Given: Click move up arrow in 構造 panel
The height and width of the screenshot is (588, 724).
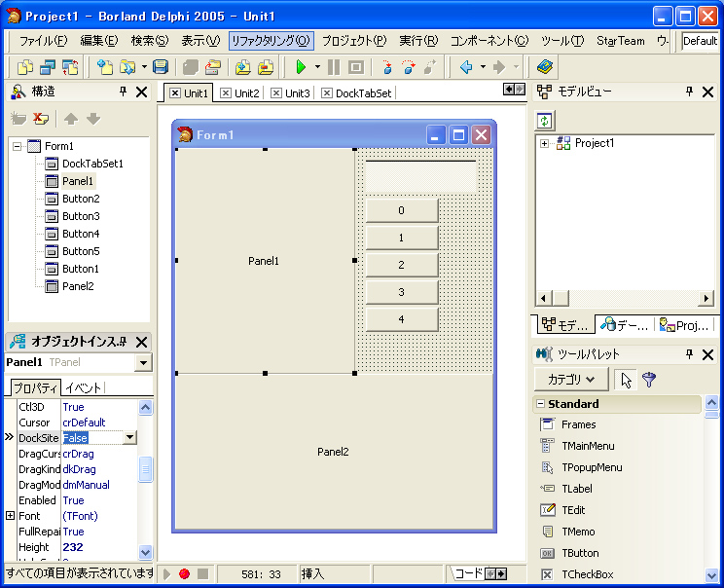Looking at the screenshot, I should click(x=71, y=119).
